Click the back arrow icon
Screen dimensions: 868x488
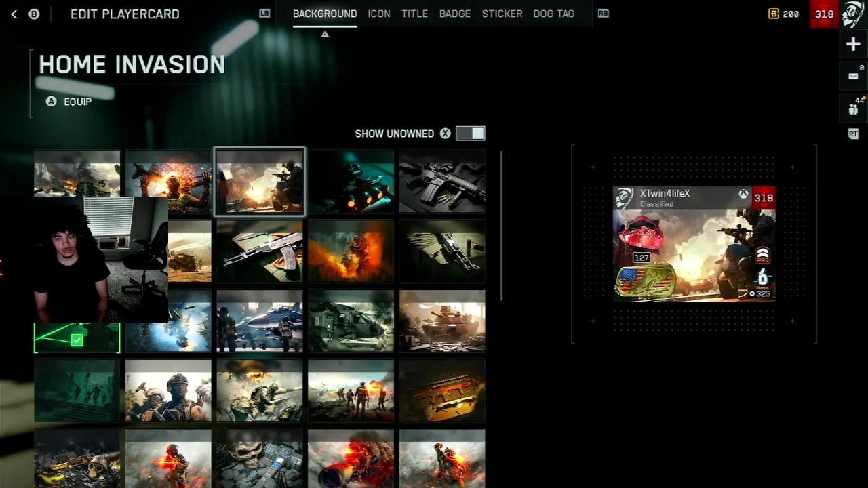[14, 14]
